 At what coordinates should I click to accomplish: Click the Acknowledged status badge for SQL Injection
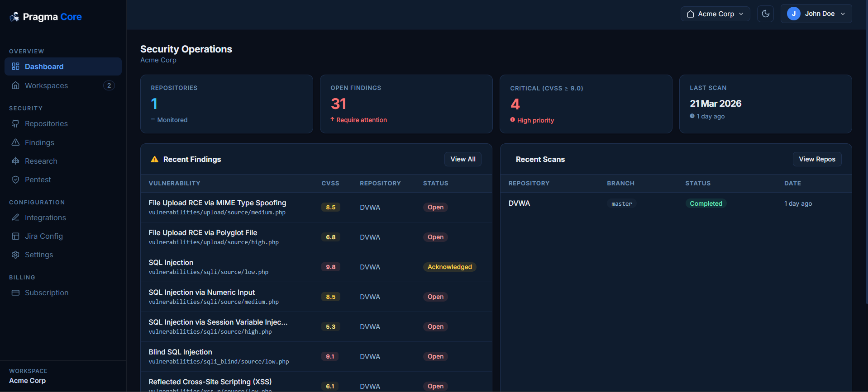click(x=449, y=267)
